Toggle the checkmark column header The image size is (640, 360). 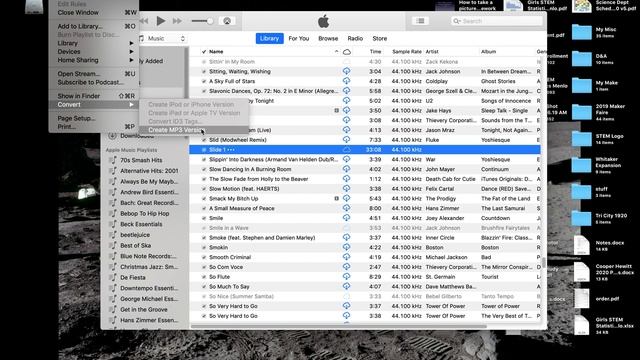[x=204, y=52]
